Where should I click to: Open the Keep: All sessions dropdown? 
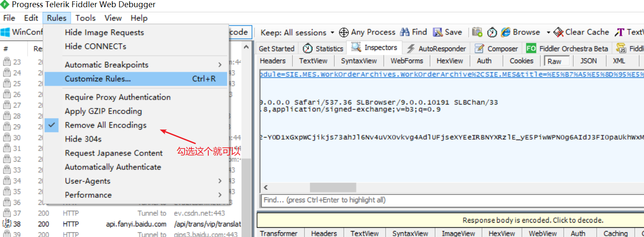click(297, 32)
